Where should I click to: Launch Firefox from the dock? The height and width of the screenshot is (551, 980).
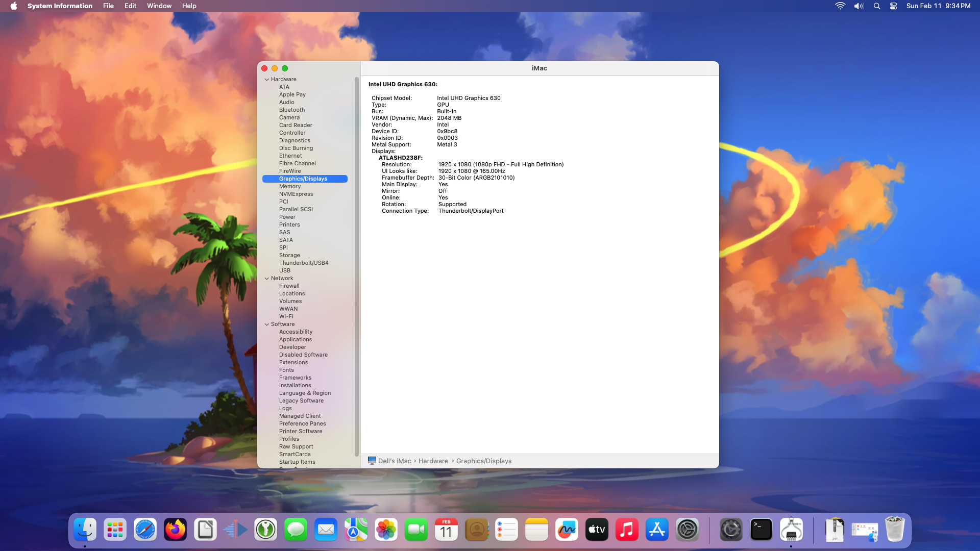(175, 530)
